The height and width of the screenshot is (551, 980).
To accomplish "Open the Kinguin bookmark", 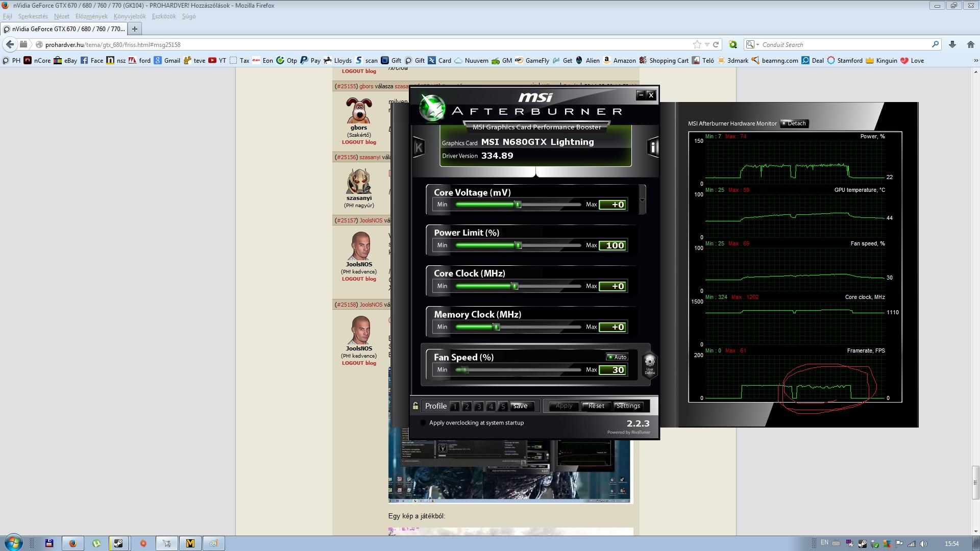I will coord(881,60).
